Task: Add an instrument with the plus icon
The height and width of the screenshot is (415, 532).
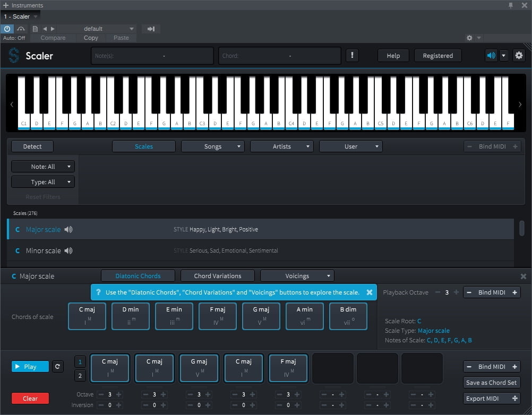Action: [x=6, y=5]
